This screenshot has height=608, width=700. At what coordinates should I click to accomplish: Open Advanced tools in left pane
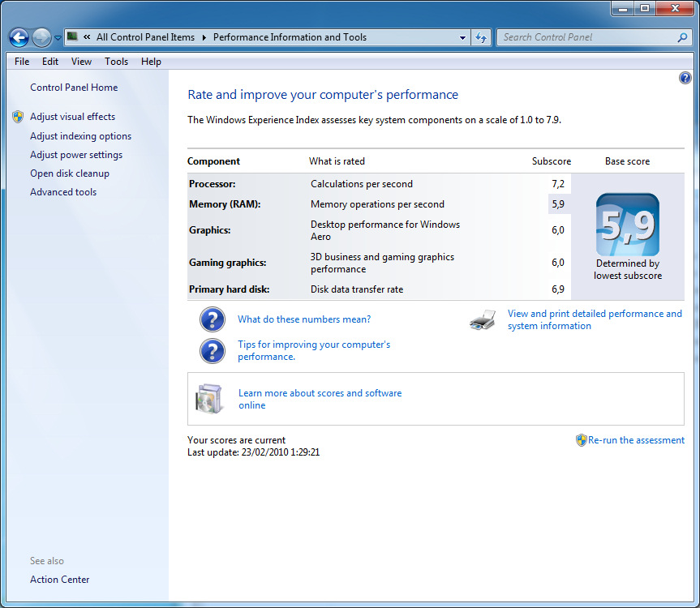pos(63,192)
